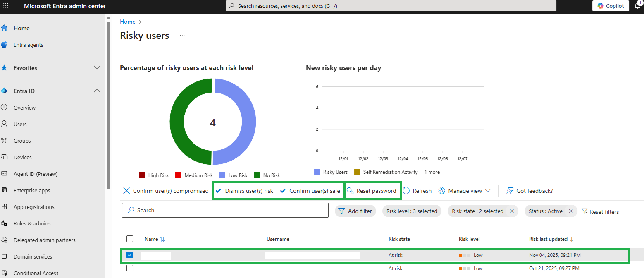Collapse the Entra ID section chevron
Image resolution: width=644 pixels, height=278 pixels.
click(x=97, y=91)
